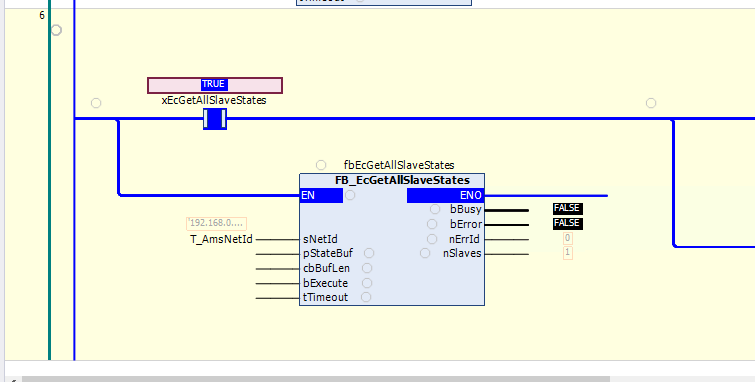This screenshot has width=755, height=382.
Task: Click the EN input pin
Action: [x=321, y=196]
